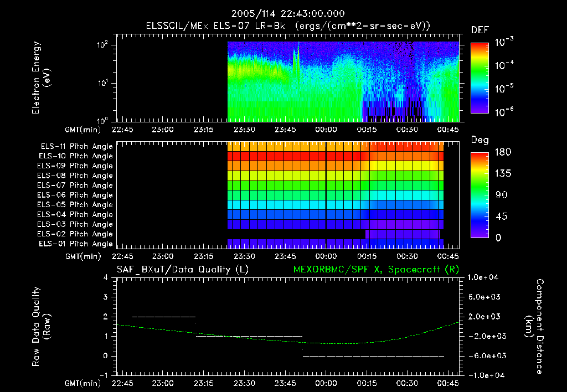
Task: Click the 00:00 tick label under bottom plot
Action: [x=326, y=383]
